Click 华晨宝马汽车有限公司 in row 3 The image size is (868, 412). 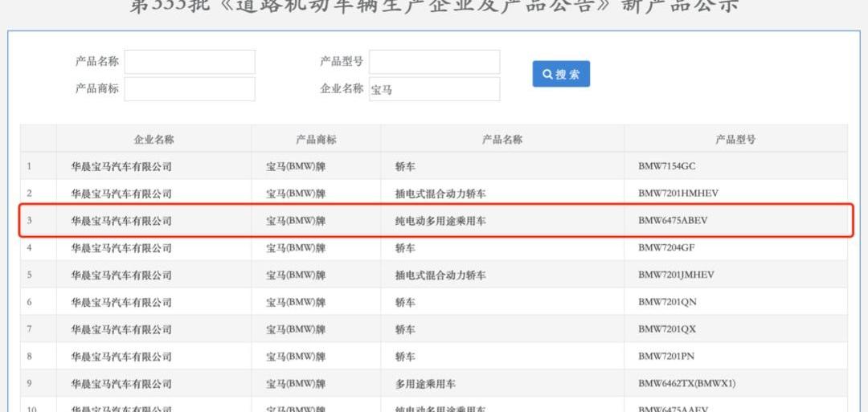click(121, 221)
